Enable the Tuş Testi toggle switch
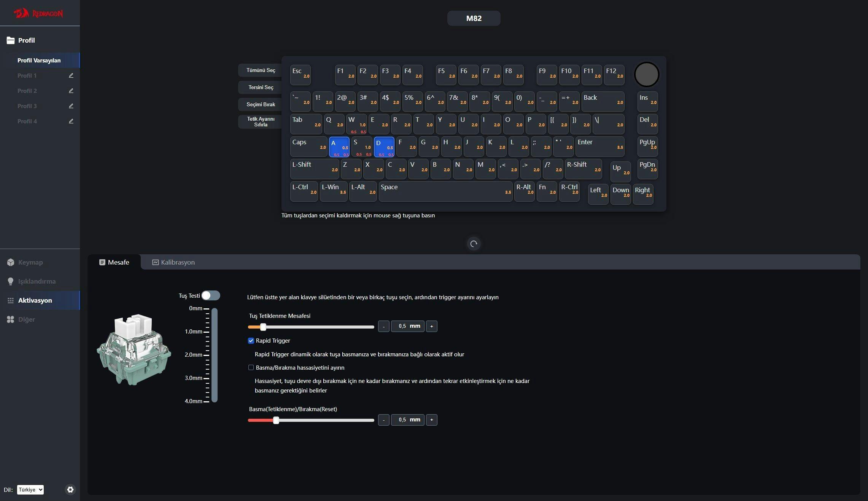 [210, 295]
